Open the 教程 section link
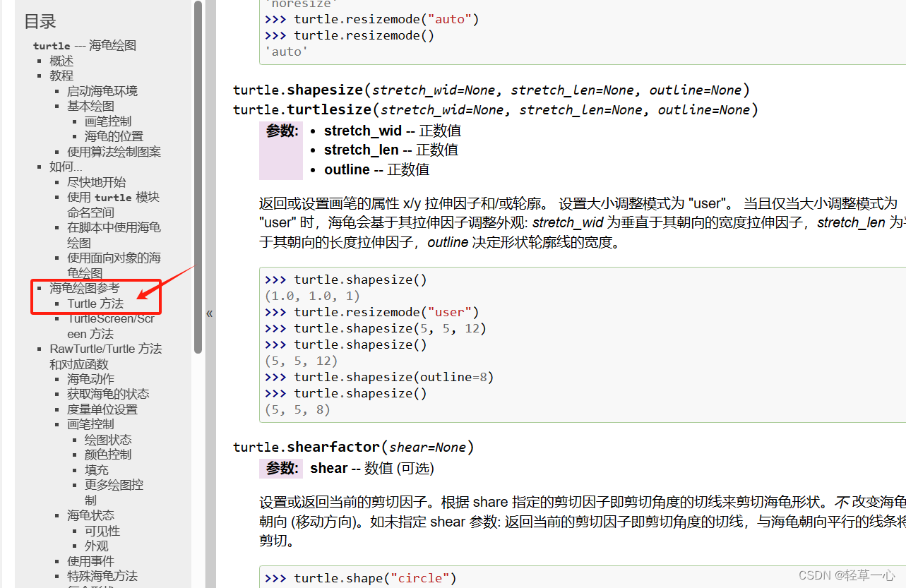Screen dimensions: 906x588 pos(61,76)
